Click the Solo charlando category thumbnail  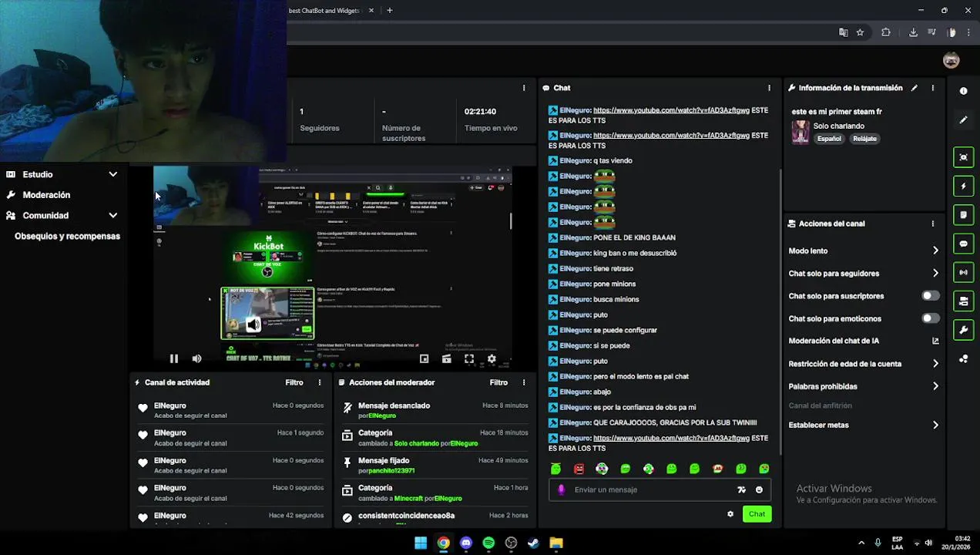[800, 132]
